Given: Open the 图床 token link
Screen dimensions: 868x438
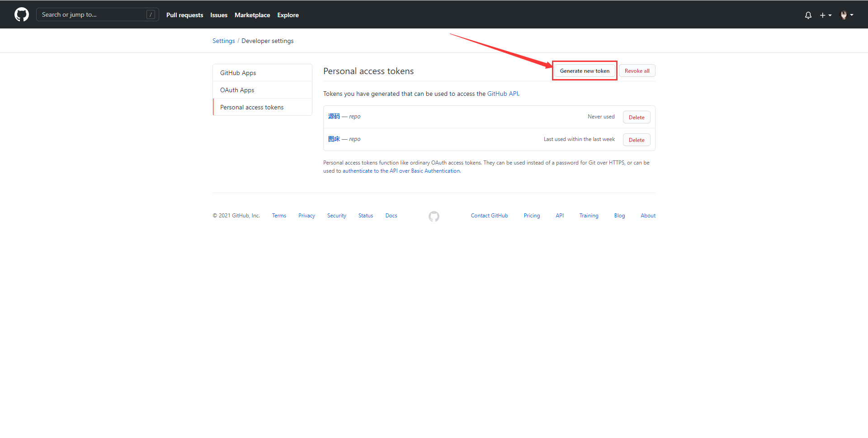Looking at the screenshot, I should click(x=334, y=139).
